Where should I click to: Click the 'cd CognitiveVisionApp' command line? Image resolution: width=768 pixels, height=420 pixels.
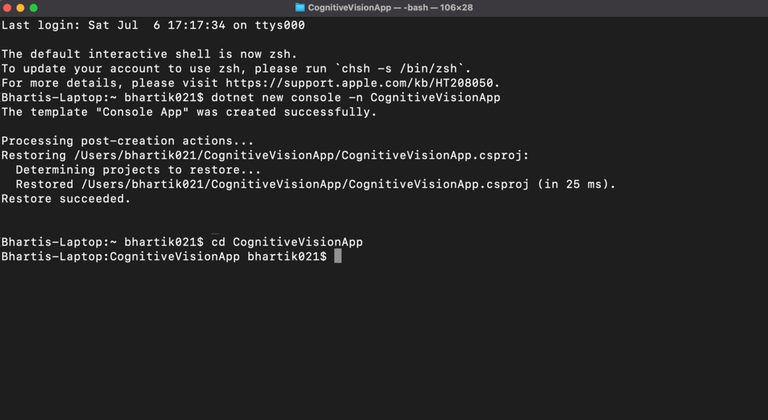pos(287,242)
